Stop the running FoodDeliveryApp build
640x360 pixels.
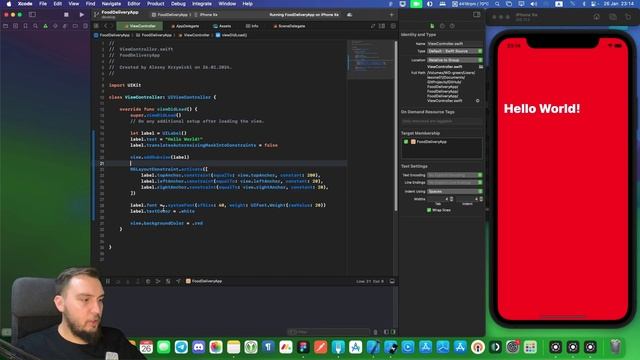(66, 15)
